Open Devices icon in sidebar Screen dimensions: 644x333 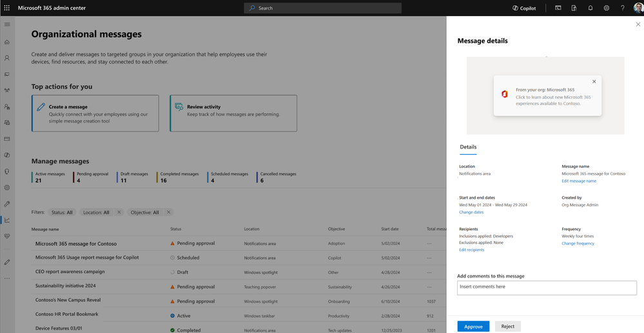pos(7,74)
